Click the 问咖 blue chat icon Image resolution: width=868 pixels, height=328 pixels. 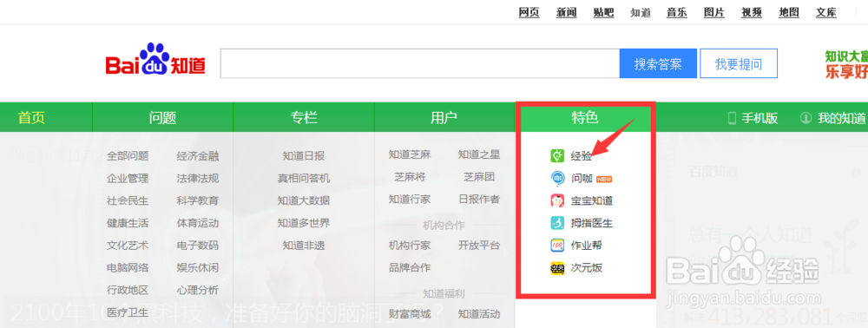[x=557, y=179]
